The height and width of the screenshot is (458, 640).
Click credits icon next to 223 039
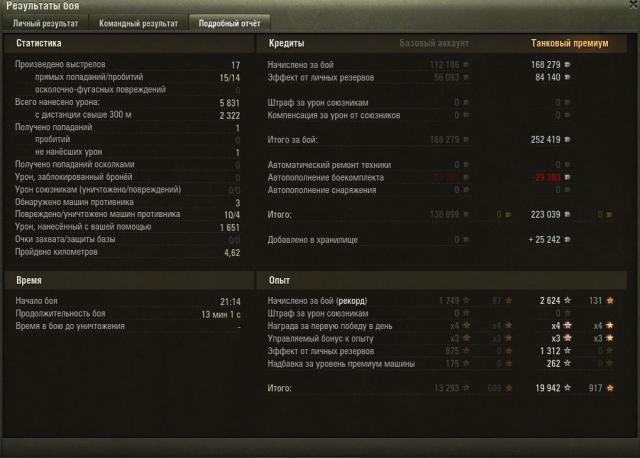pos(567,214)
